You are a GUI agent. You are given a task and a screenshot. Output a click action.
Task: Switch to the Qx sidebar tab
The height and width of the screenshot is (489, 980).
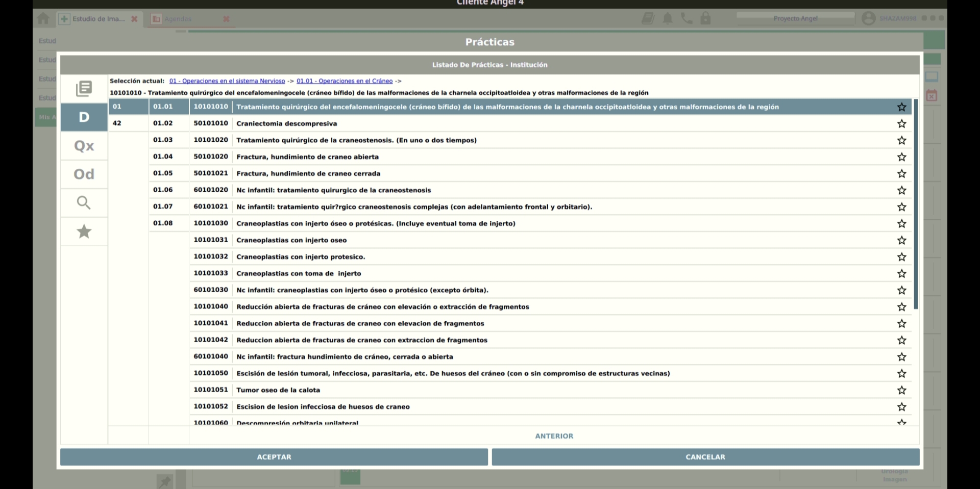[x=84, y=146]
